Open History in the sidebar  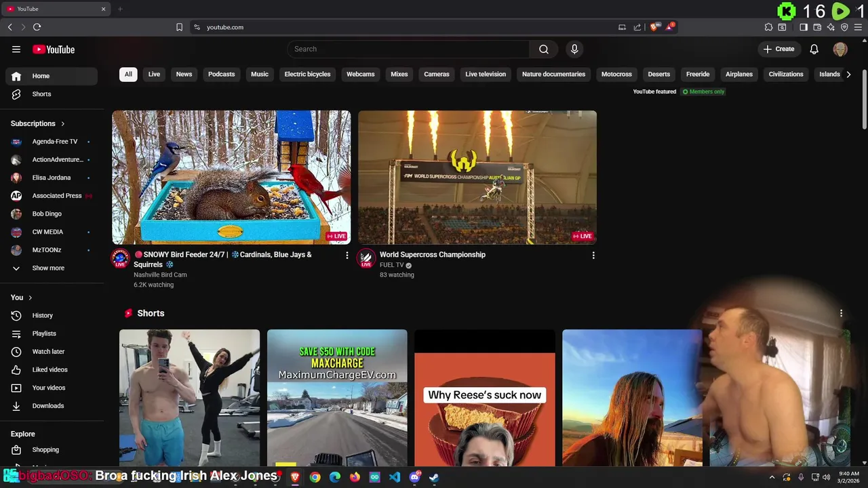point(52,315)
